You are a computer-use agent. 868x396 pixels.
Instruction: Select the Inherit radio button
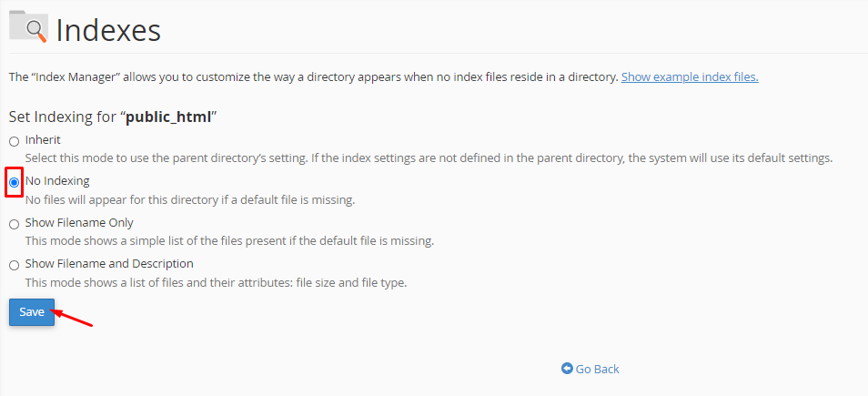click(14, 141)
